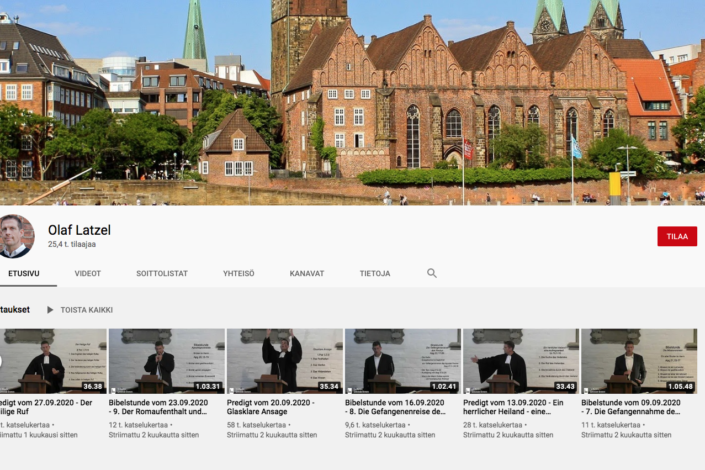
Task: Click the '11 t. katselukertaa' view count
Action: tap(611, 425)
